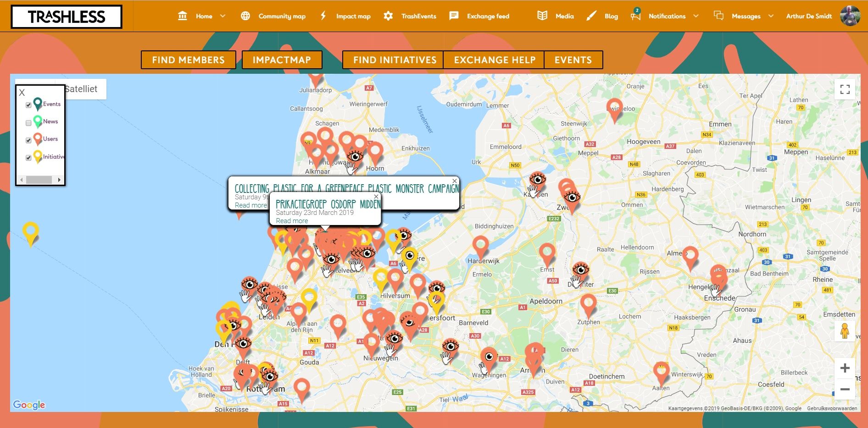Click the Trashless logo
Viewport: 868px width, 428px height.
pyautogui.click(x=67, y=17)
